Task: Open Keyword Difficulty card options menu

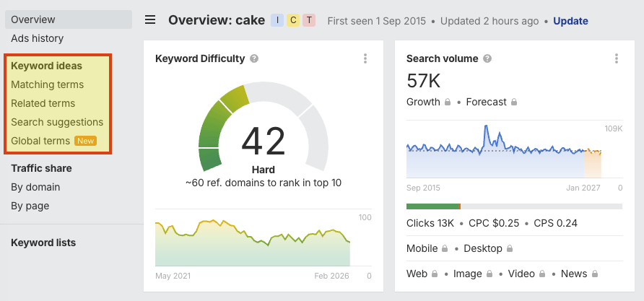Action: (x=365, y=58)
